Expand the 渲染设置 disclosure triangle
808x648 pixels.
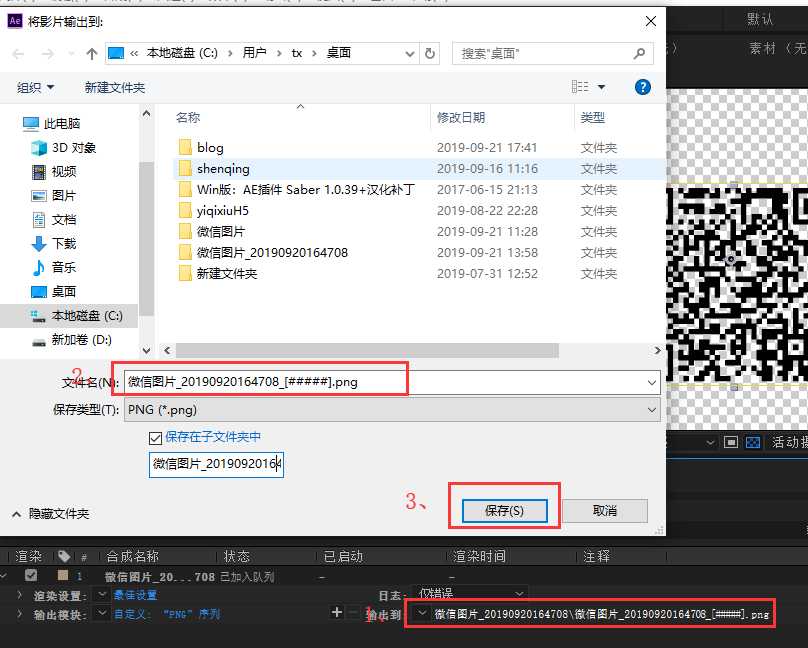pyautogui.click(x=20, y=594)
